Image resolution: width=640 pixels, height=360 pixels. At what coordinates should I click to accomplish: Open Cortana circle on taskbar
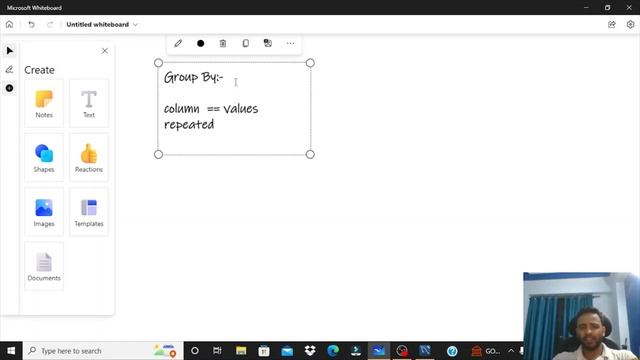pyautogui.click(x=195, y=351)
